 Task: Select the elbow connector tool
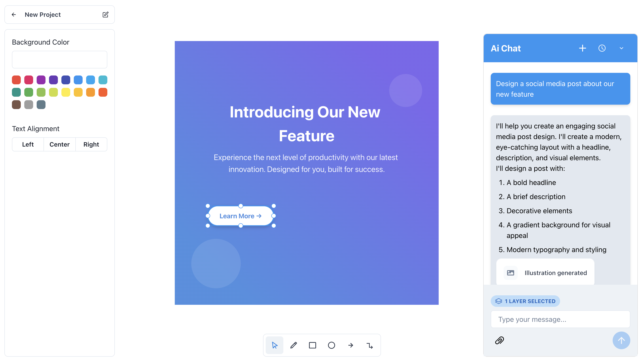click(x=369, y=345)
